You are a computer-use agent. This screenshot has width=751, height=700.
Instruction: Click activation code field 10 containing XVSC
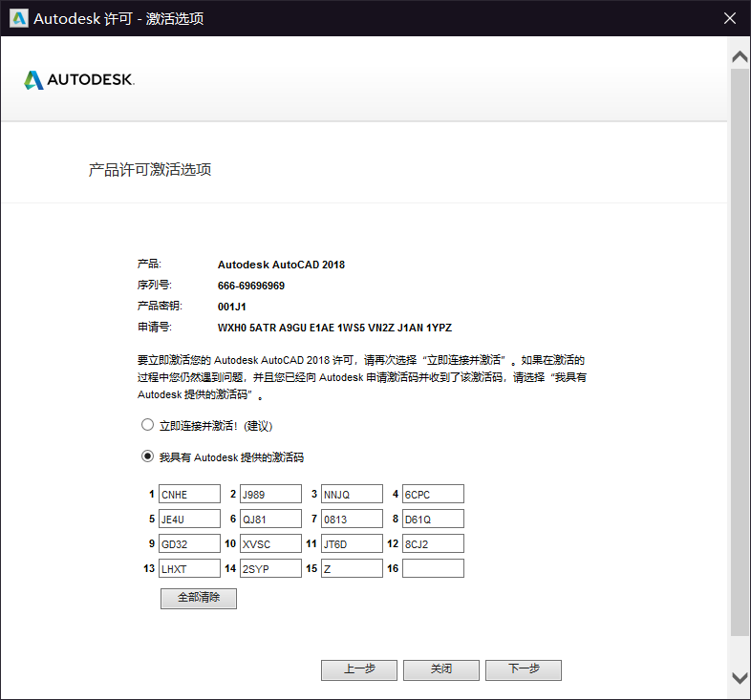[270, 543]
